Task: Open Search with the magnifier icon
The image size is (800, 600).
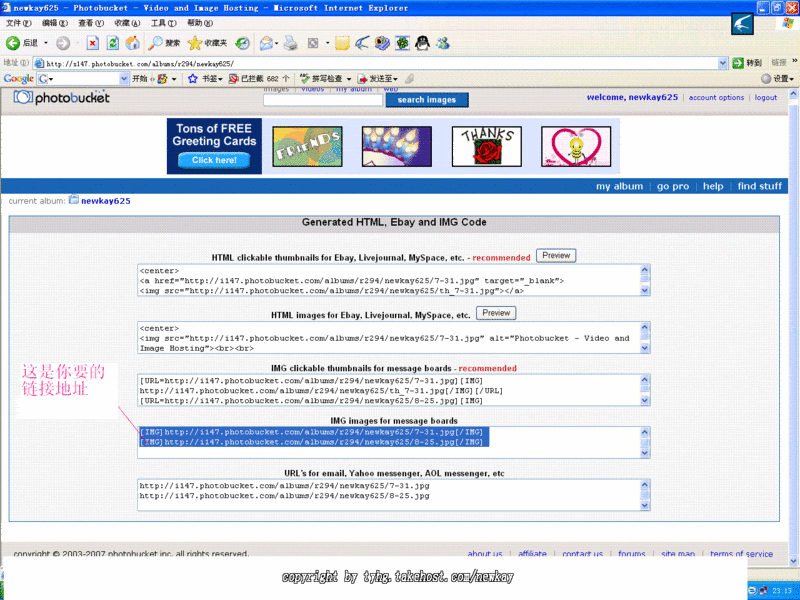Action: point(155,43)
